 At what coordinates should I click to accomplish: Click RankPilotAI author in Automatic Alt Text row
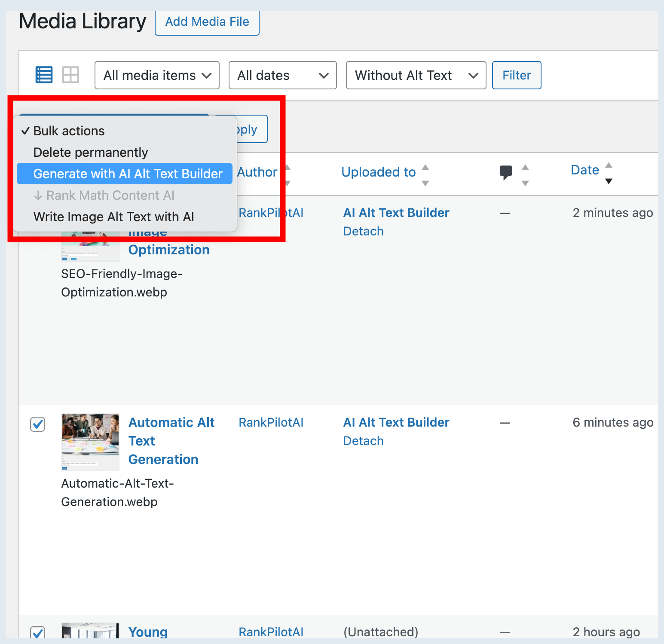[271, 422]
